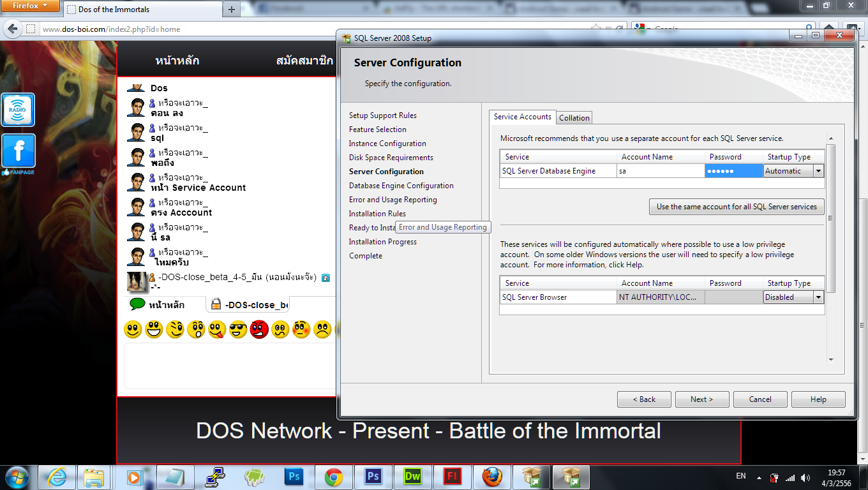Click the EN language indicator in taskbar
868x490 pixels.
(x=741, y=476)
